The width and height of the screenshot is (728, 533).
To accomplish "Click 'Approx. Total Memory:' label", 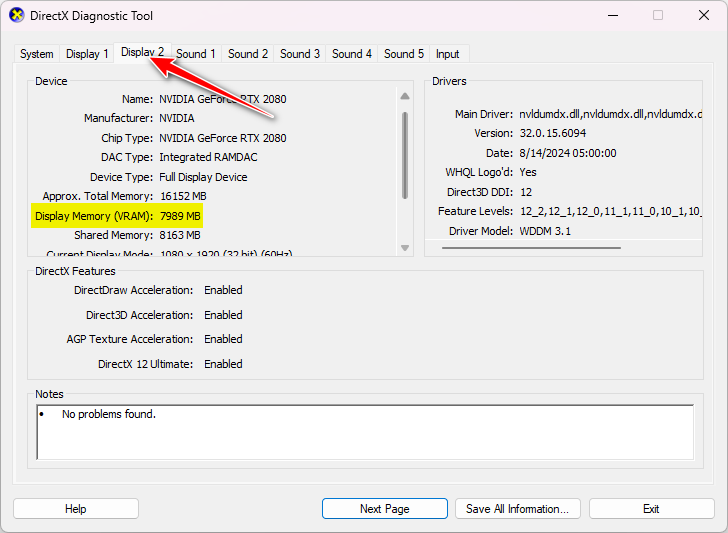I will pos(98,196).
